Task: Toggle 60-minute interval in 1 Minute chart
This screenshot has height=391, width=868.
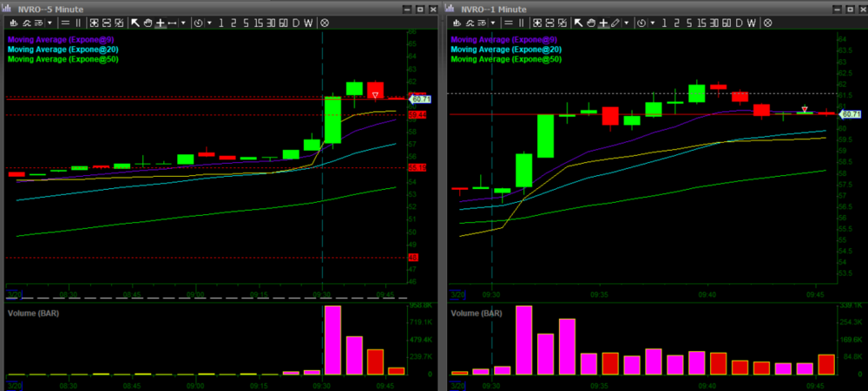Action: coord(724,23)
